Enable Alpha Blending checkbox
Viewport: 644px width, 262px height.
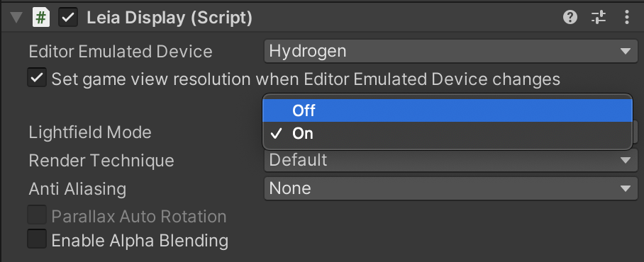[x=37, y=239]
